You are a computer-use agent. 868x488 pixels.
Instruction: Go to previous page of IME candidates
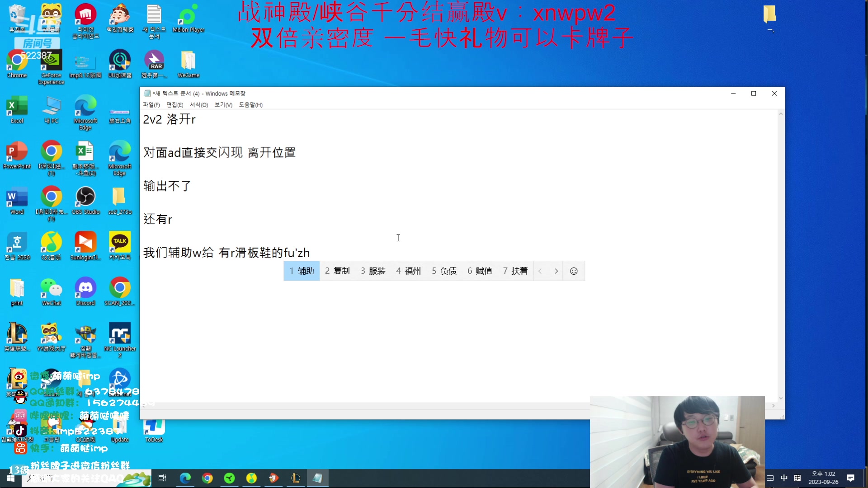pos(541,271)
